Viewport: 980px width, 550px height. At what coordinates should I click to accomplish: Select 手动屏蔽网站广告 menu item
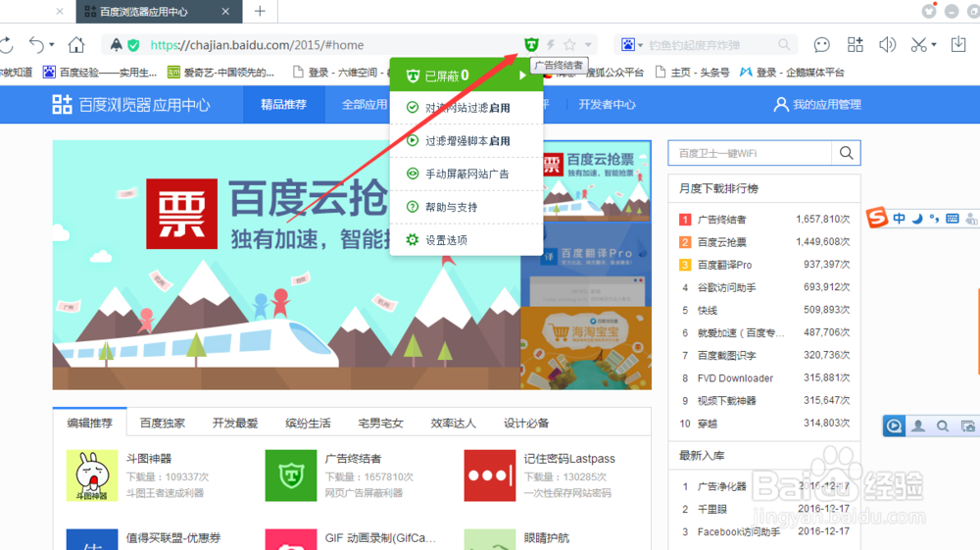466,174
